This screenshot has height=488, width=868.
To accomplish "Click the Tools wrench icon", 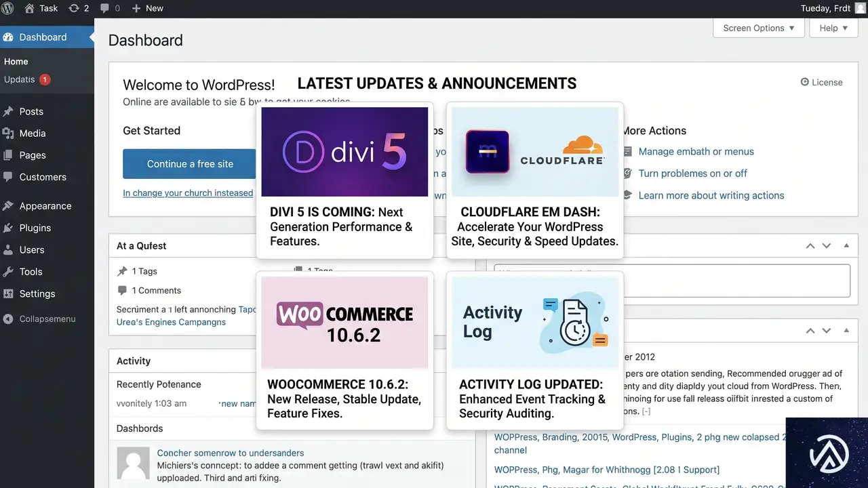I will tap(8, 272).
